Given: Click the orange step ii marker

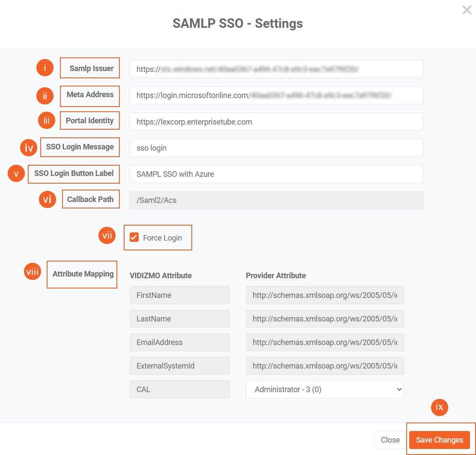Looking at the screenshot, I should pyautogui.click(x=45, y=96).
